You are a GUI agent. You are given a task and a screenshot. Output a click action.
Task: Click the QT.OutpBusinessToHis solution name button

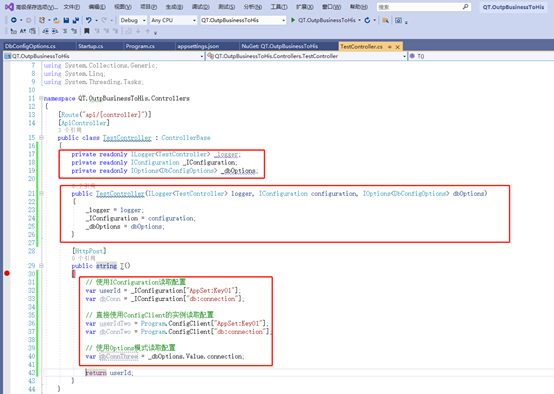513,7
